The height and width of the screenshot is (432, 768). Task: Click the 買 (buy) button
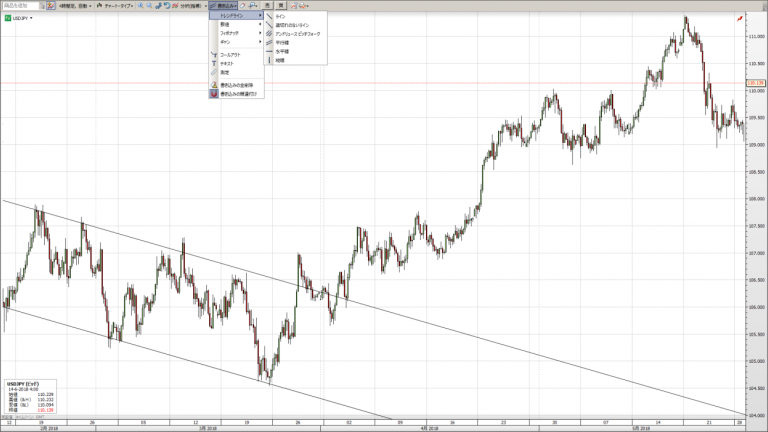click(x=280, y=6)
